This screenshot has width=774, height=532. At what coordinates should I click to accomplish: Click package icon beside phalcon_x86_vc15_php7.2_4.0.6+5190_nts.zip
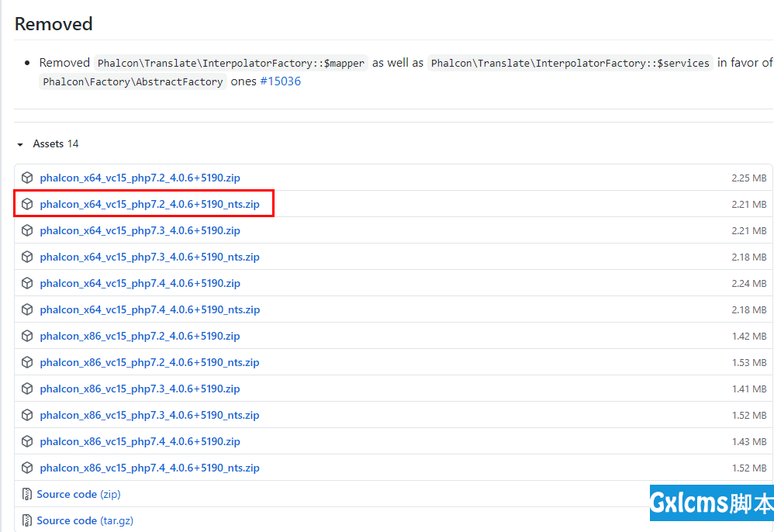[27, 362]
